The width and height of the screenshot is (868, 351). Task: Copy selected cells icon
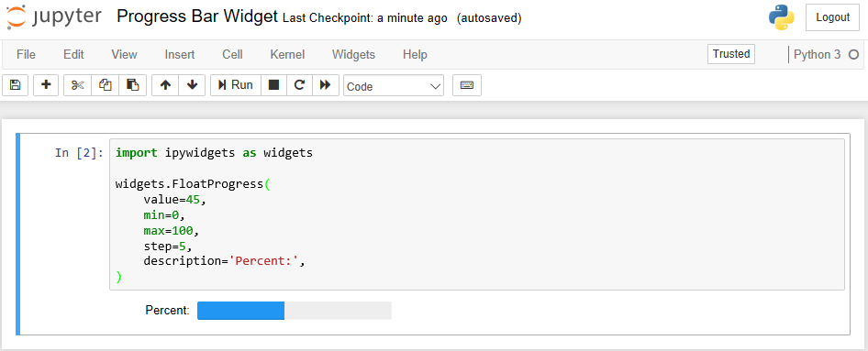[106, 85]
